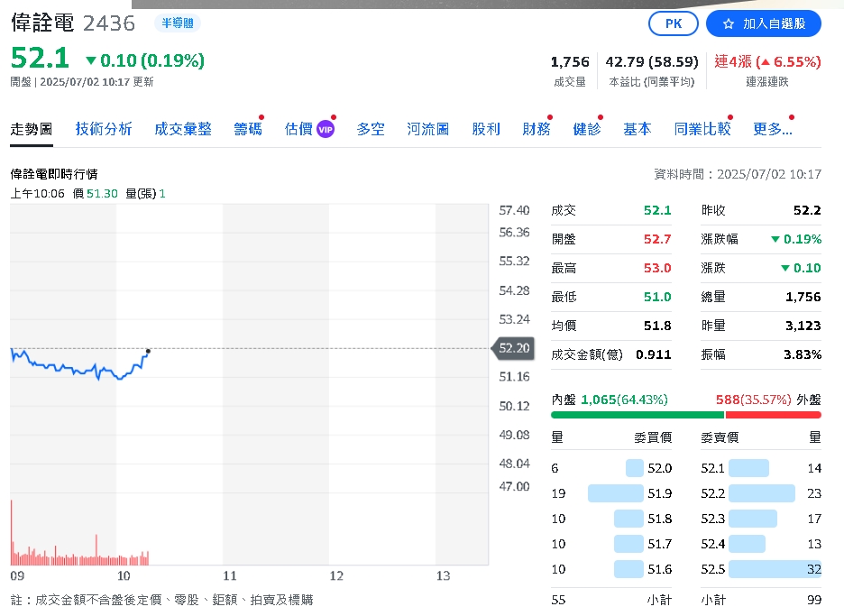Viewport: 844px width, 616px height.
Task: Click the 委買價 51.9 volume bar
Action: tap(616, 493)
